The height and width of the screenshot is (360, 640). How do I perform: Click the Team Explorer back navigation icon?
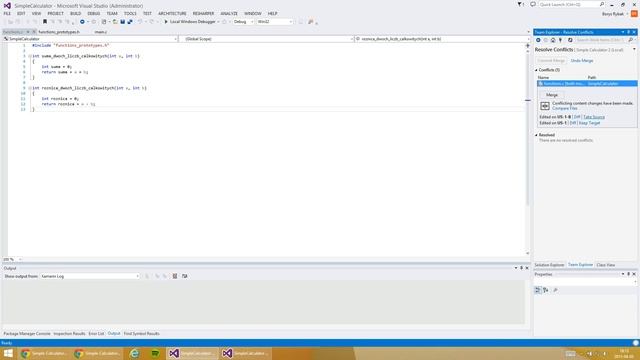tap(538, 40)
